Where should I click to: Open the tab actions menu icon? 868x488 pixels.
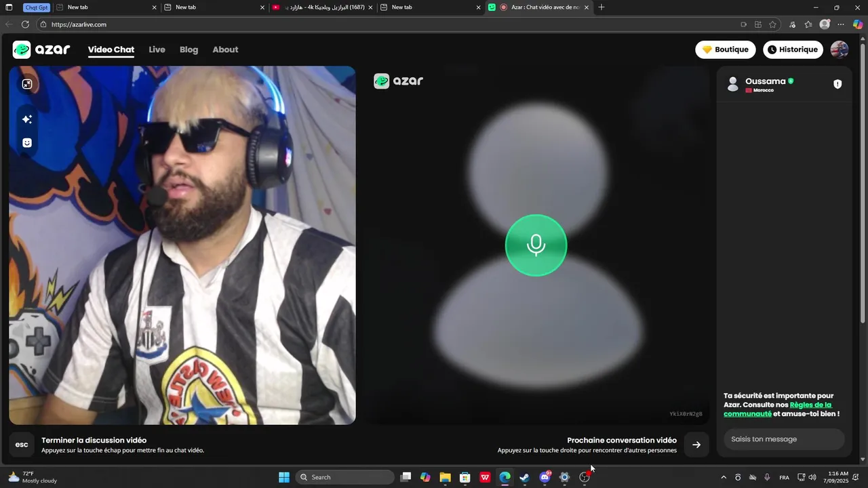click(x=9, y=7)
